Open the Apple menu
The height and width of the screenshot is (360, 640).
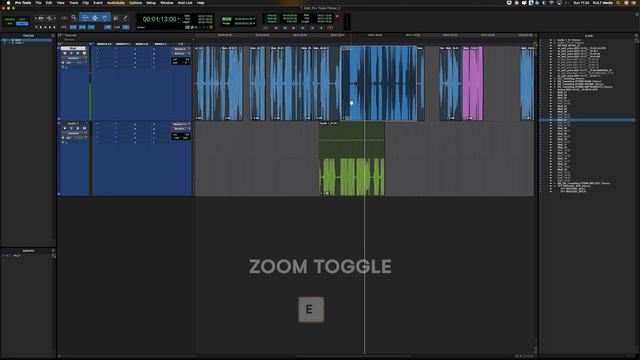[8, 2]
